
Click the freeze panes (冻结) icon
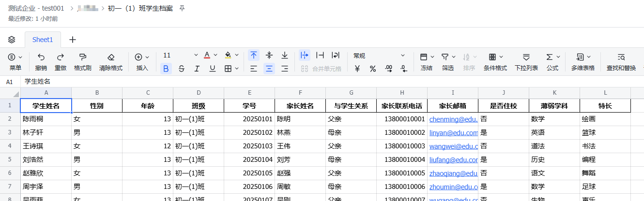click(424, 57)
